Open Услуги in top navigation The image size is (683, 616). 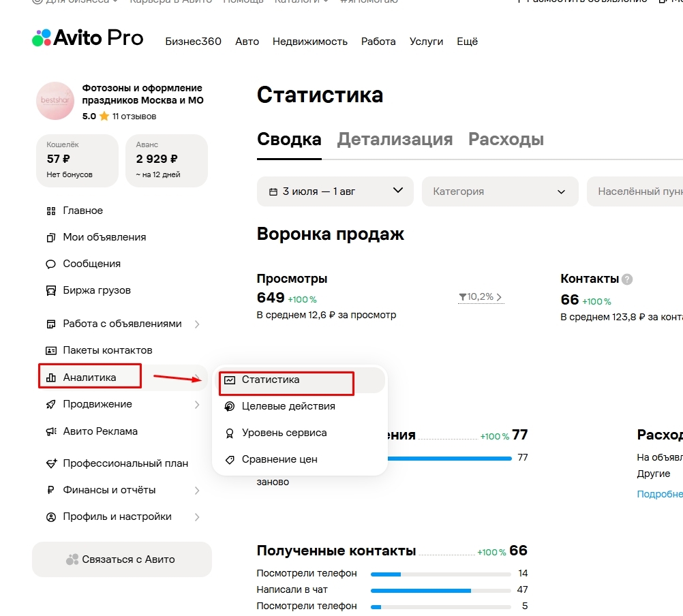tap(426, 42)
